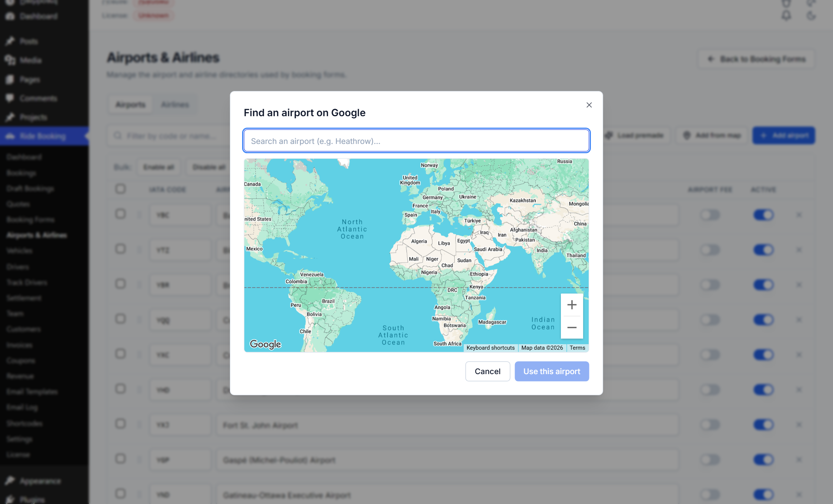833x504 pixels.
Task: Click the Saudi Arabia label on the map
Action: [488, 249]
